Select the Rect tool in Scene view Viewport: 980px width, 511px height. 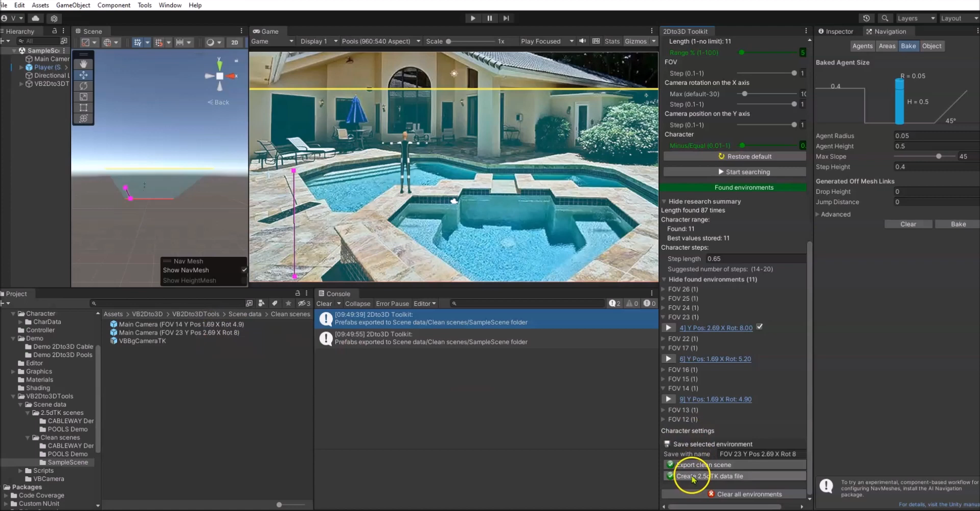(x=83, y=108)
